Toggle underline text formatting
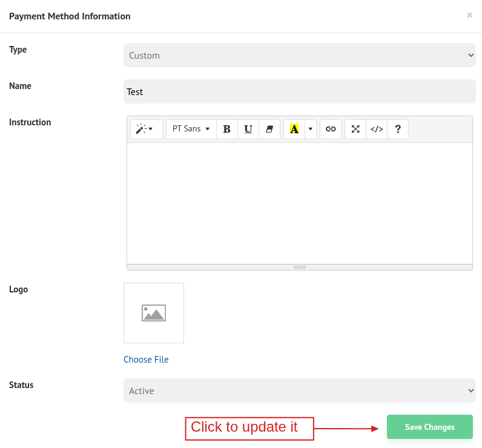482x448 pixels. 248,129
